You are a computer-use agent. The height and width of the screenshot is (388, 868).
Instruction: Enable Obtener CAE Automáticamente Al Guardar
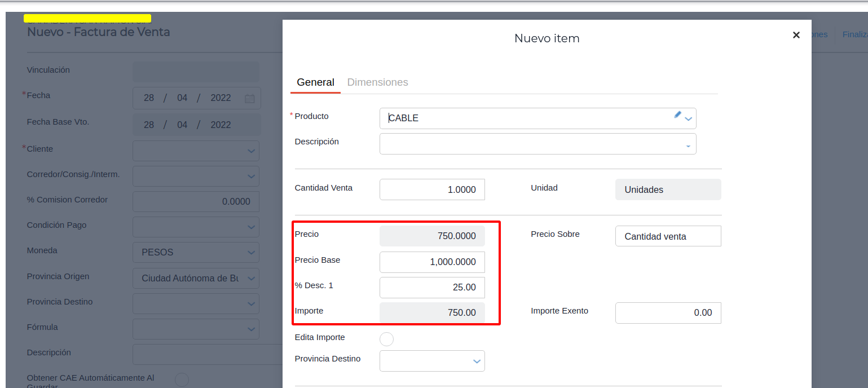(x=182, y=380)
